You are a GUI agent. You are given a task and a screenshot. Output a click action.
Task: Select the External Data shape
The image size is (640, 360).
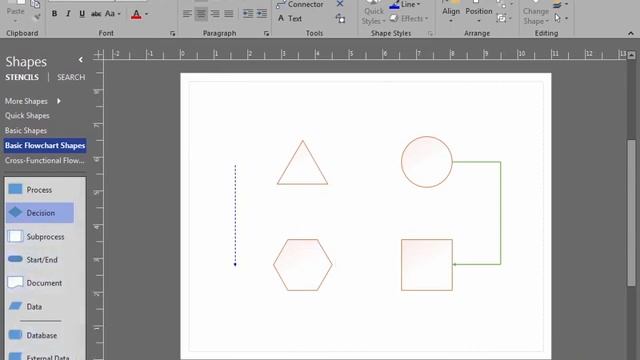(39, 357)
